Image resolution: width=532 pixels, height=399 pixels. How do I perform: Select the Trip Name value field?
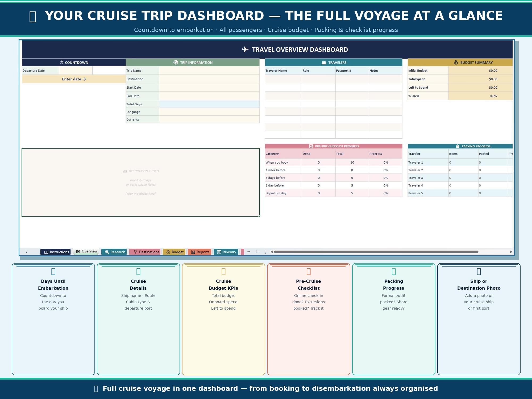click(x=209, y=70)
